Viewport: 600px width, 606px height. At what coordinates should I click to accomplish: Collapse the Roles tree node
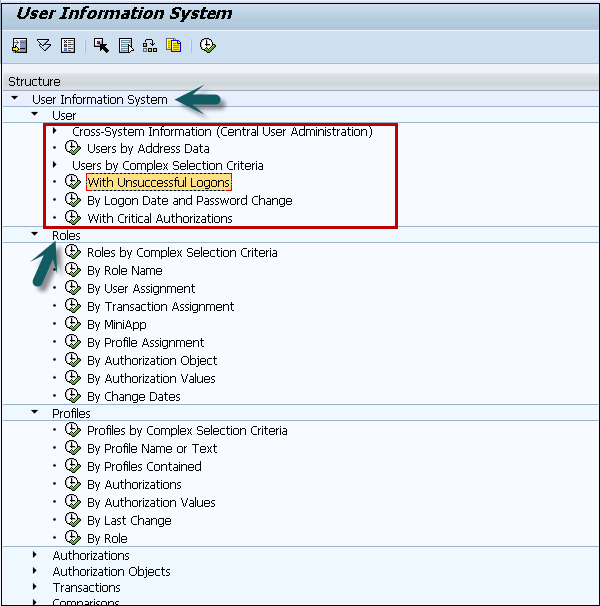[35, 235]
